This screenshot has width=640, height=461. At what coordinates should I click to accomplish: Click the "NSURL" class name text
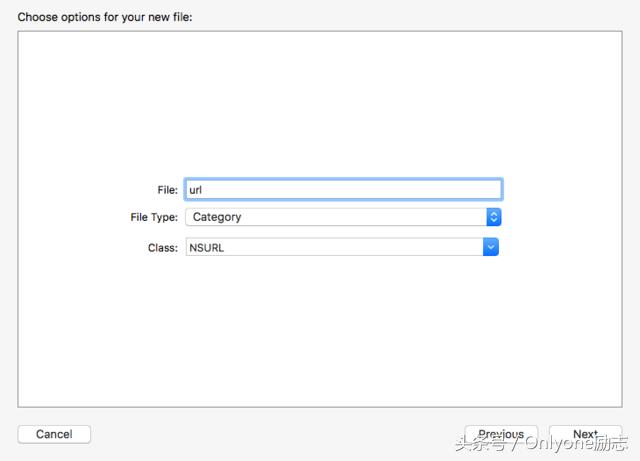207,247
